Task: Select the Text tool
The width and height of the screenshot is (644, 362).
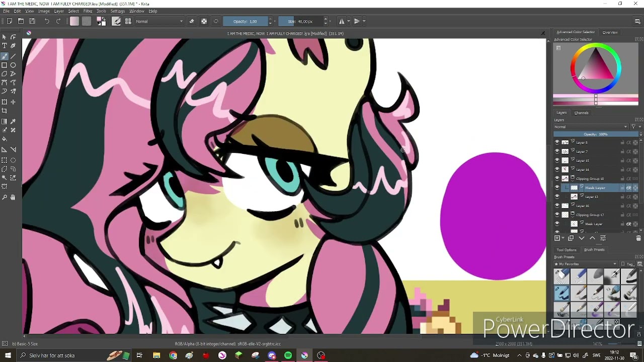Action: (x=5, y=46)
